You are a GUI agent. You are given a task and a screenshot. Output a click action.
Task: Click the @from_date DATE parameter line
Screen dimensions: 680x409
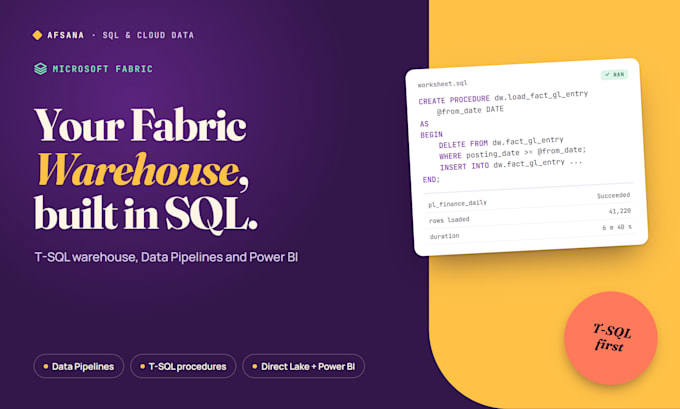point(470,110)
